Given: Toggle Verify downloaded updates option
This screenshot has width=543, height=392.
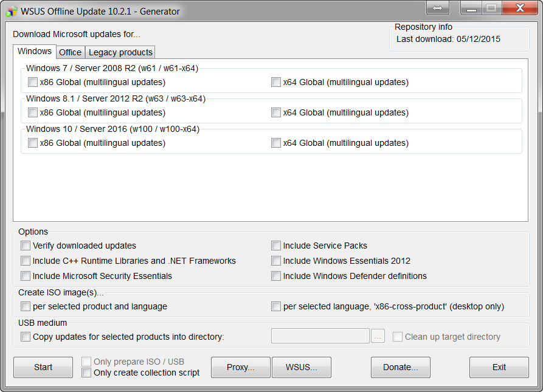Looking at the screenshot, I should pyautogui.click(x=26, y=246).
